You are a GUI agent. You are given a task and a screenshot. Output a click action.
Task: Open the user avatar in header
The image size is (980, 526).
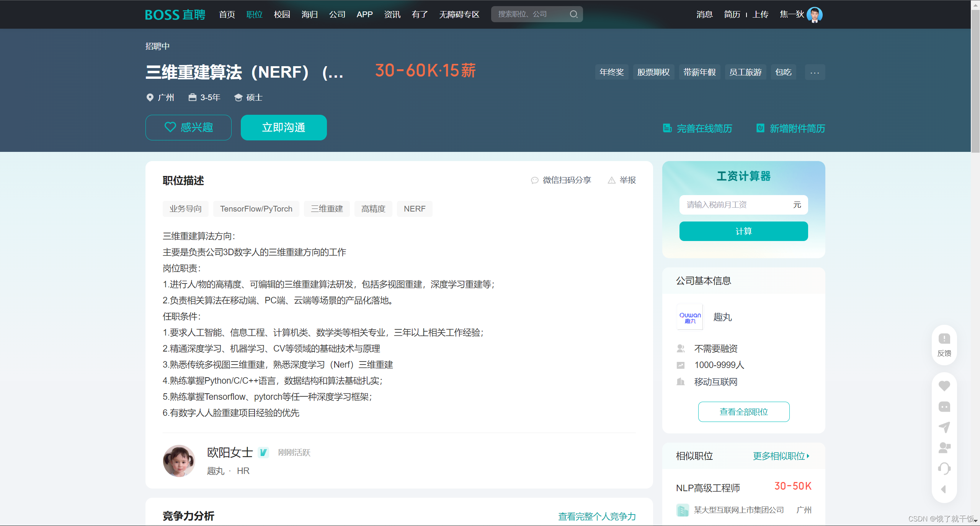814,15
